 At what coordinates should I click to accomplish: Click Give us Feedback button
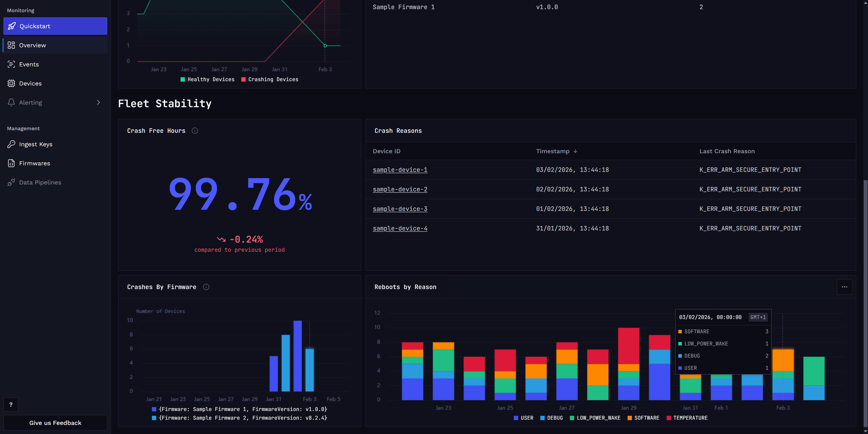point(55,422)
